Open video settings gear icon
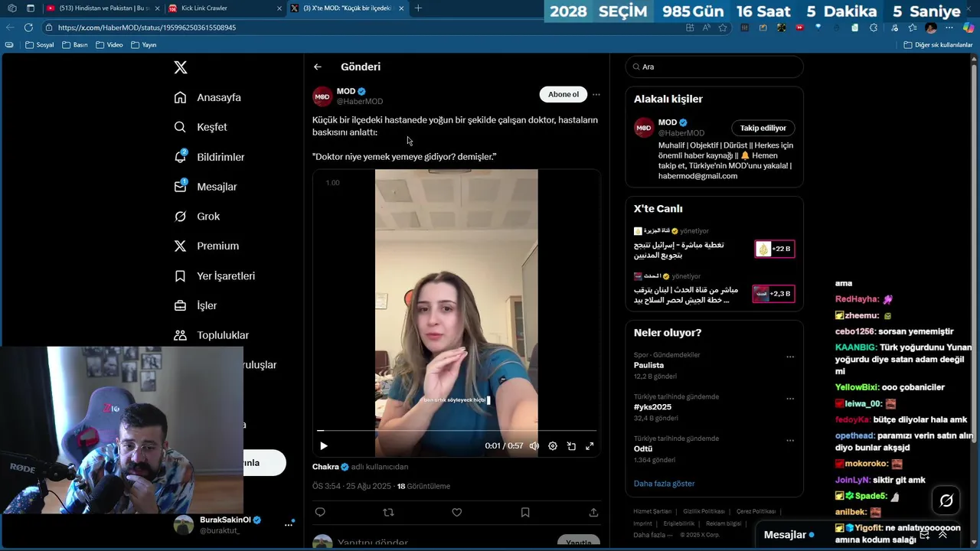This screenshot has height=551, width=980. [x=553, y=446]
